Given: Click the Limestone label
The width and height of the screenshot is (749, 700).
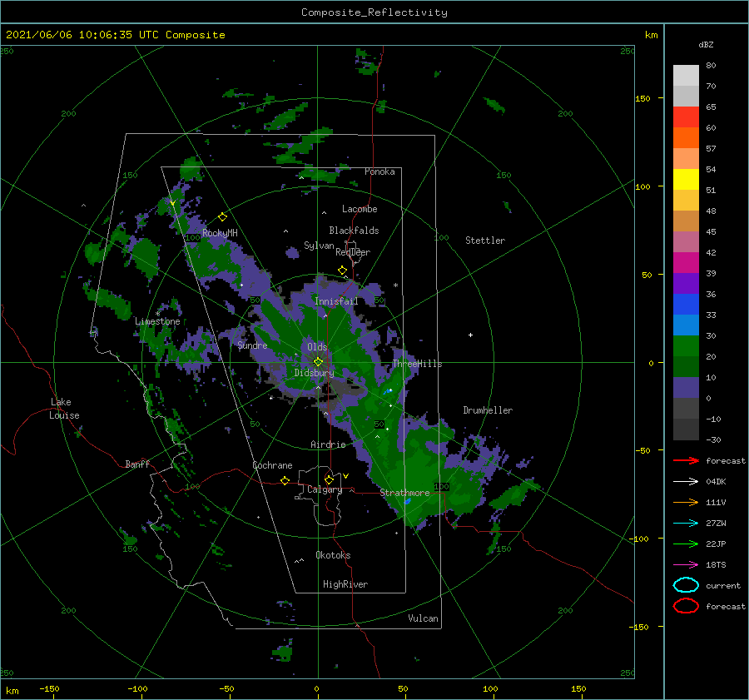Looking at the screenshot, I should click(x=157, y=321).
